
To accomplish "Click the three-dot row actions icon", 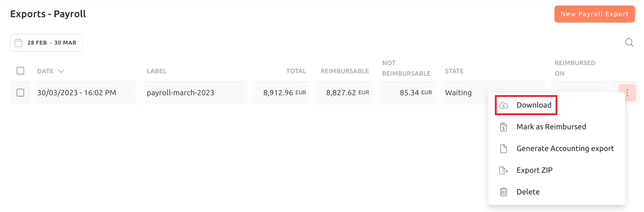I will pos(627,93).
